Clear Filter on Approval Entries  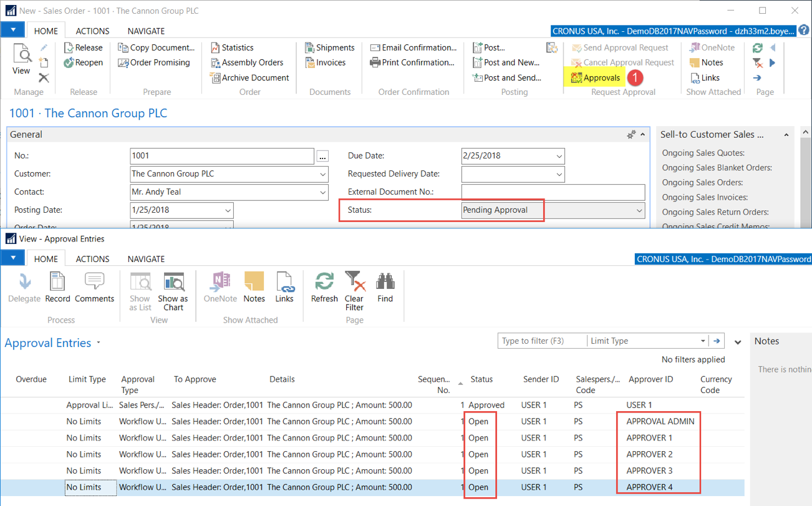[x=354, y=288]
